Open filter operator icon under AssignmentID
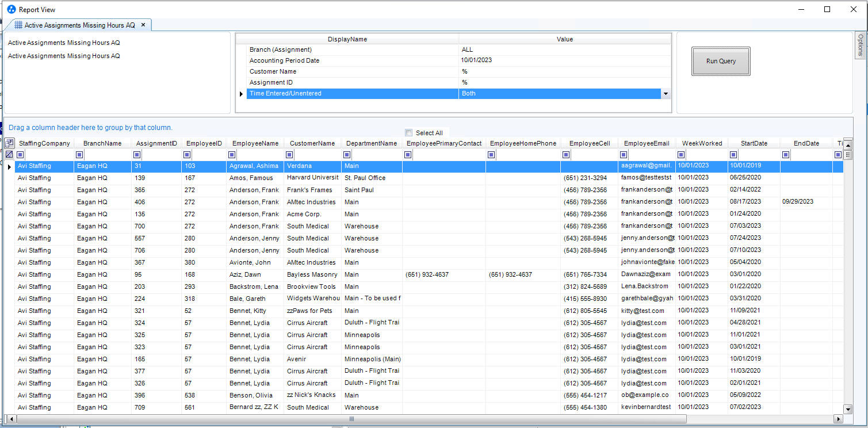868x428 pixels. pos(136,155)
